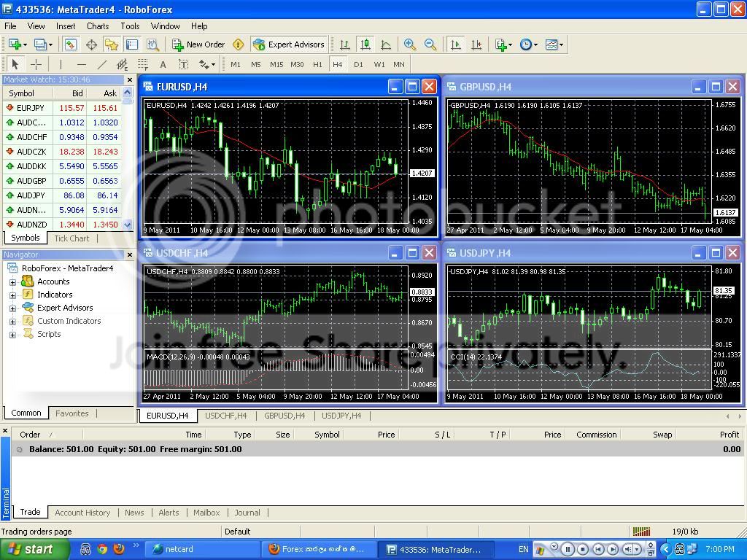The width and height of the screenshot is (747, 560).
Task: Expand the Indicators tree node
Action: 13,295
